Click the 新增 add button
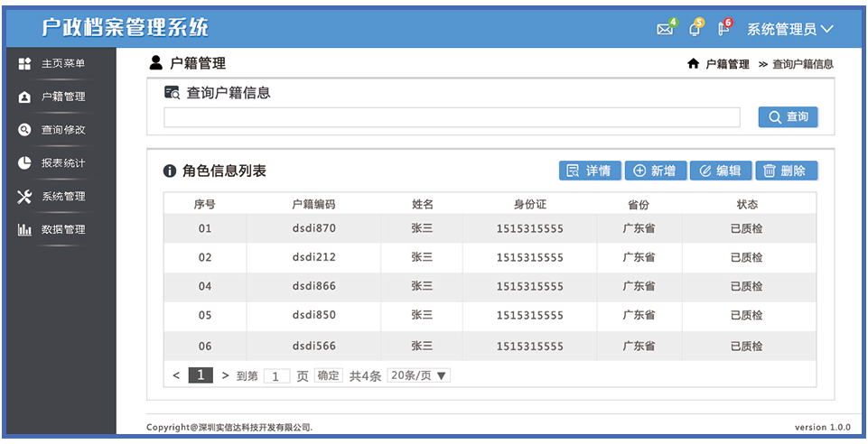 [656, 171]
